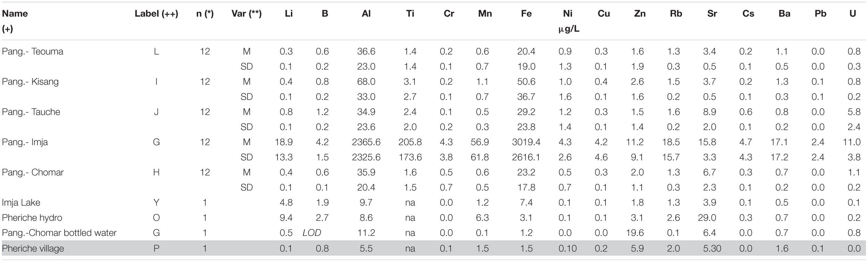Click the Name column header
The image size is (868, 262).
(x=15, y=14)
